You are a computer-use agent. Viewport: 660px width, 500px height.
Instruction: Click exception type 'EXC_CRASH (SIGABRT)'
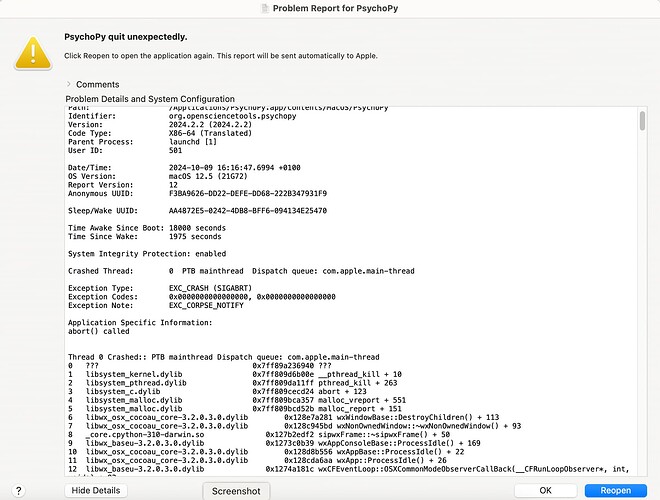click(x=210, y=288)
